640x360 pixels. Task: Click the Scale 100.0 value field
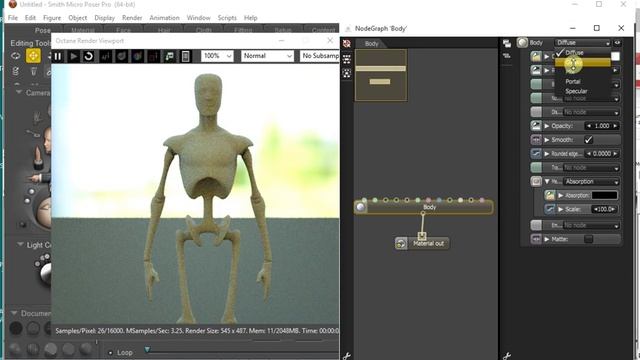pos(604,209)
